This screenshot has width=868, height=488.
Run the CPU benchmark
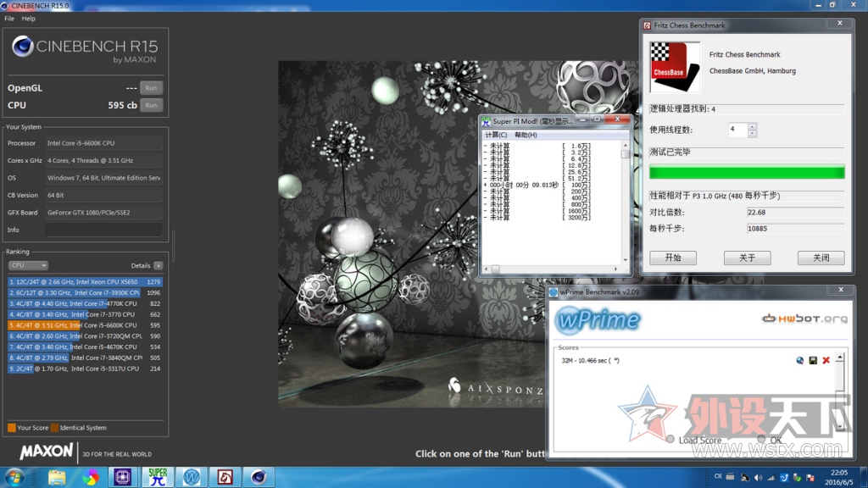[x=151, y=105]
